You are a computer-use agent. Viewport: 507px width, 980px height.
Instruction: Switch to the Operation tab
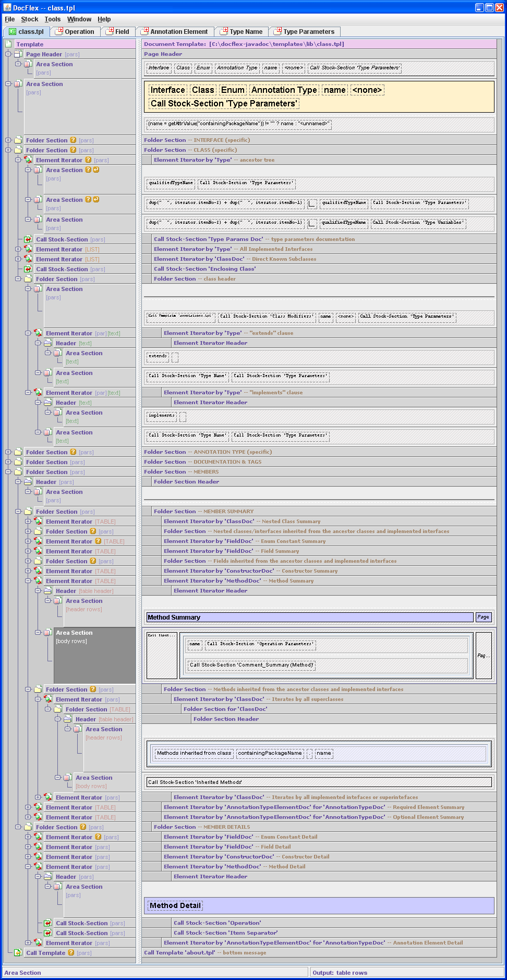[x=79, y=32]
